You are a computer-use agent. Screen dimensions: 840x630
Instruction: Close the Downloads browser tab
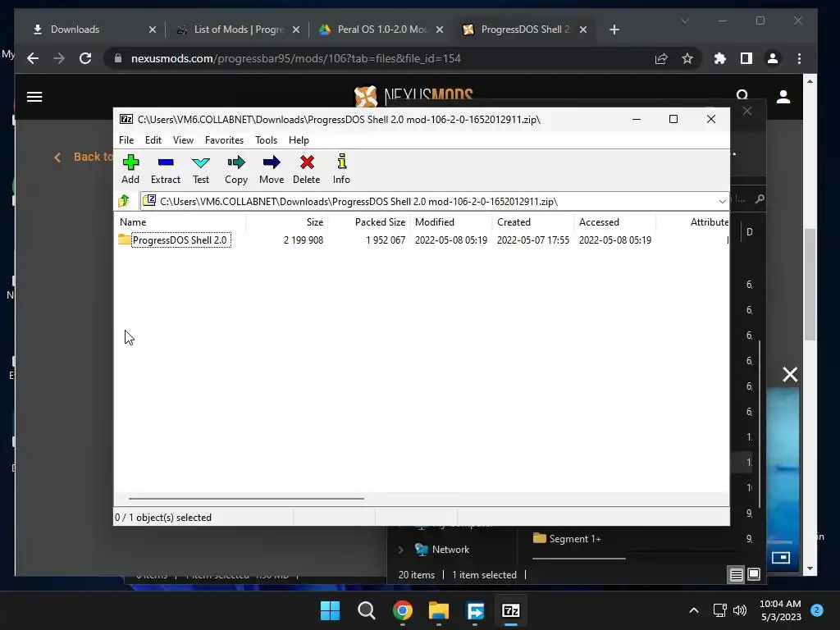click(x=152, y=30)
